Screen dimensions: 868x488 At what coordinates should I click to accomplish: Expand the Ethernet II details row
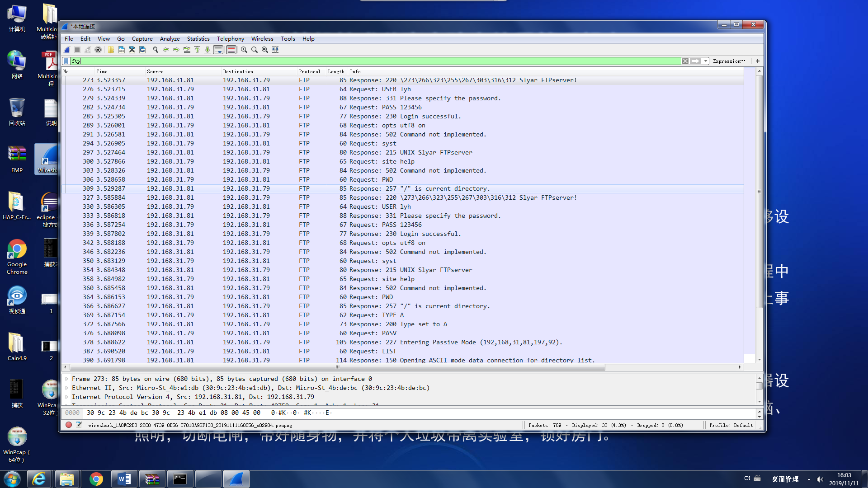(x=67, y=388)
